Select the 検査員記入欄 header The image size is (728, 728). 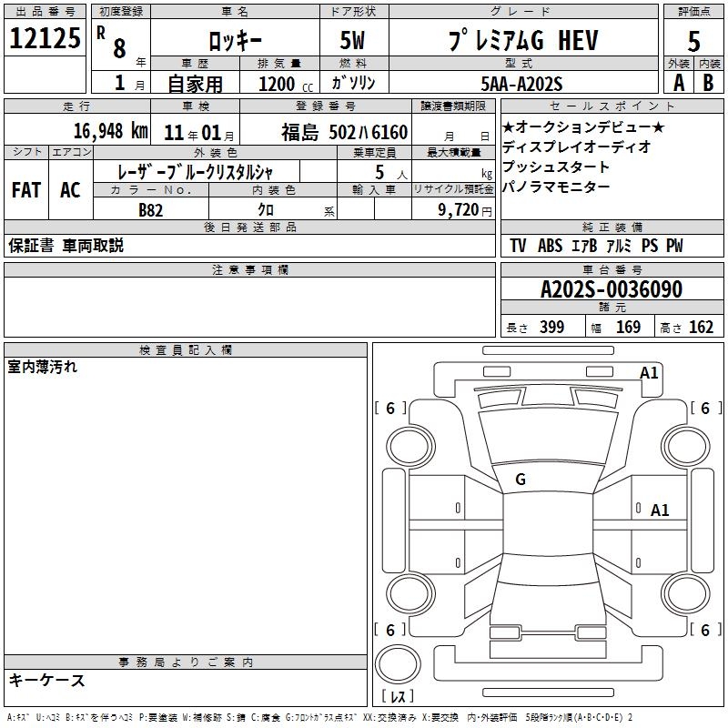[x=186, y=350]
